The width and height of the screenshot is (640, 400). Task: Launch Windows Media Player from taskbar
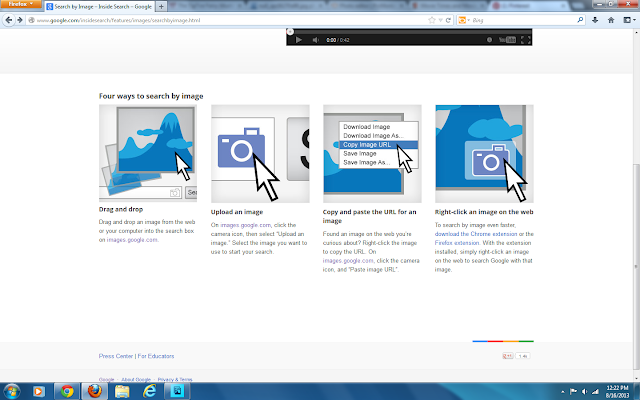point(38,391)
